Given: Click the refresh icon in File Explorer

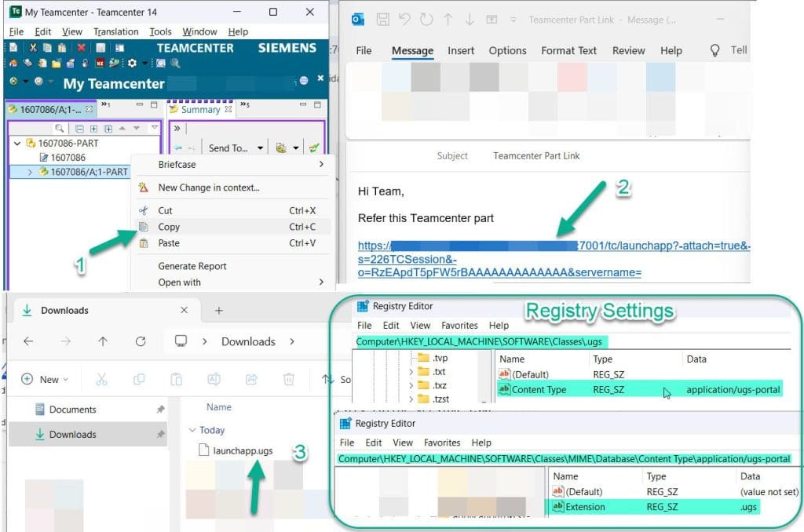Looking at the screenshot, I should (x=141, y=341).
